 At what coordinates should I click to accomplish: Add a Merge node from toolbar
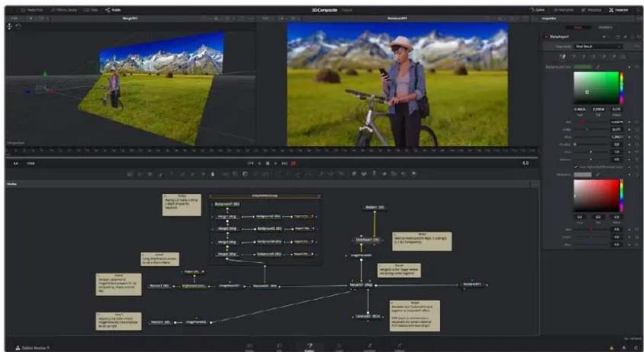point(225,174)
